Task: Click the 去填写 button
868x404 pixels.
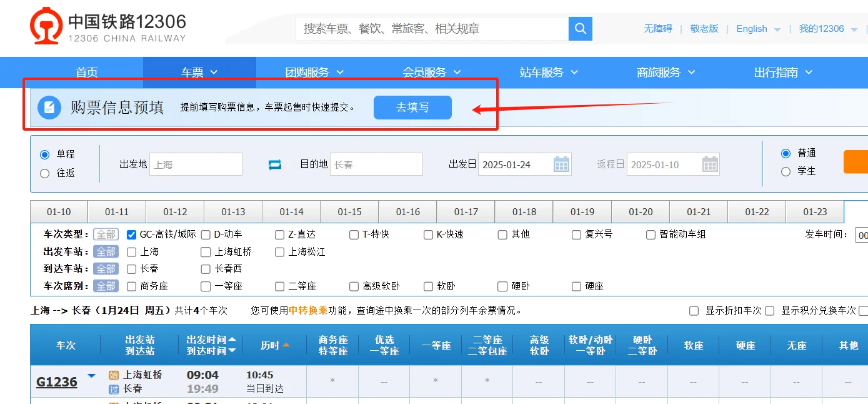Action: coord(412,107)
